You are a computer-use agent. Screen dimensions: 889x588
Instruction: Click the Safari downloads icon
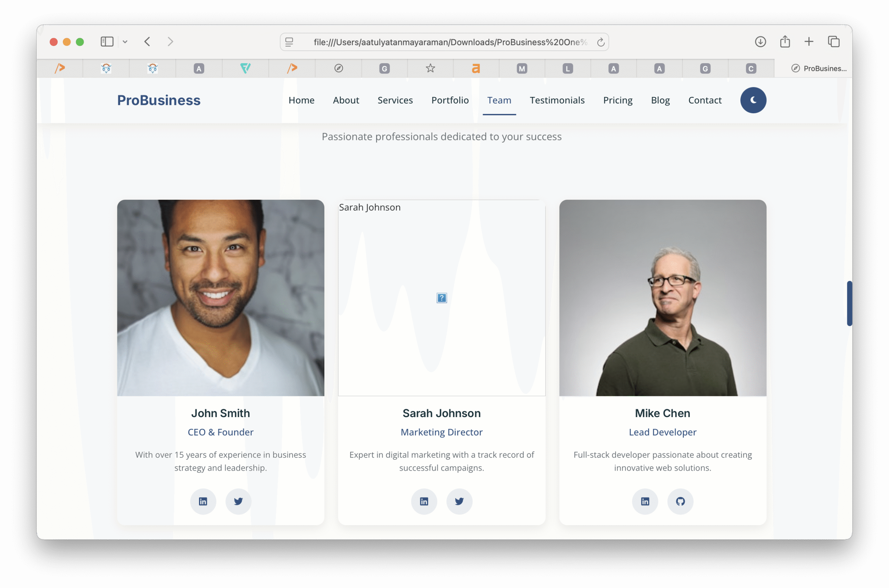pyautogui.click(x=760, y=42)
